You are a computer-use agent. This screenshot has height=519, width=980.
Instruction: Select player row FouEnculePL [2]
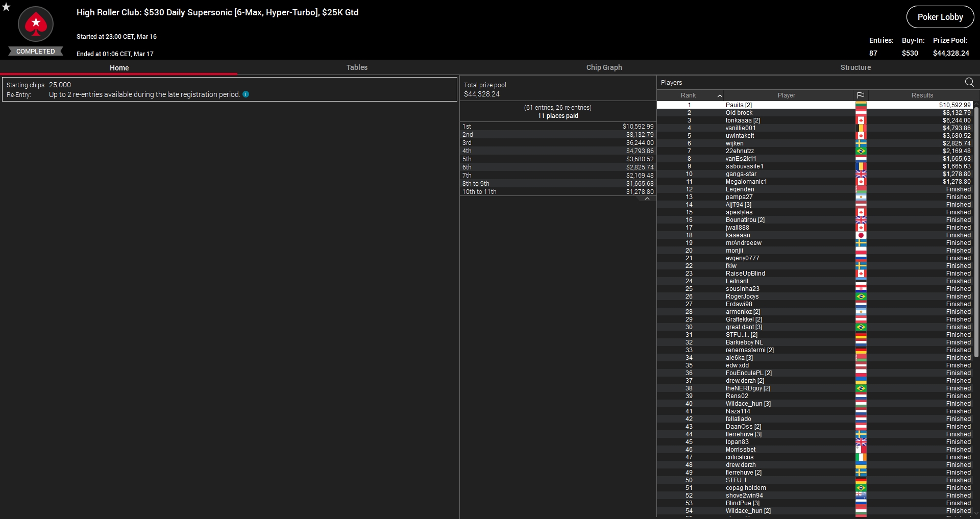(815, 373)
